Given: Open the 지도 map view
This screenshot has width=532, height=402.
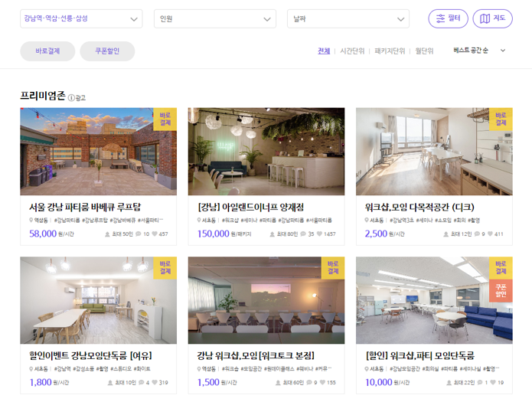Looking at the screenshot, I should click(x=492, y=18).
